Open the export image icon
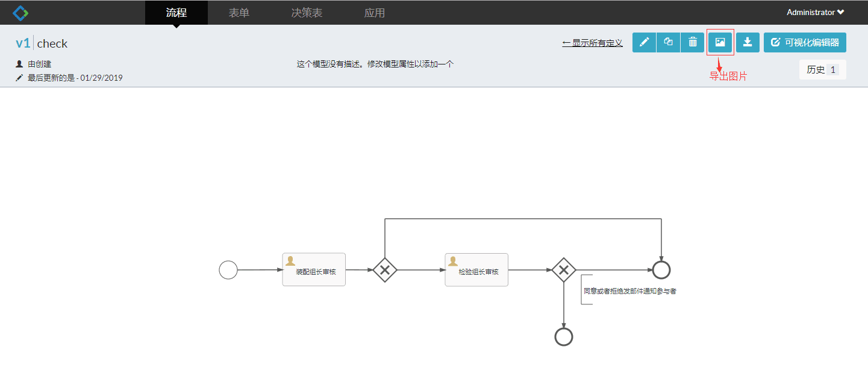868x373 pixels. [720, 42]
